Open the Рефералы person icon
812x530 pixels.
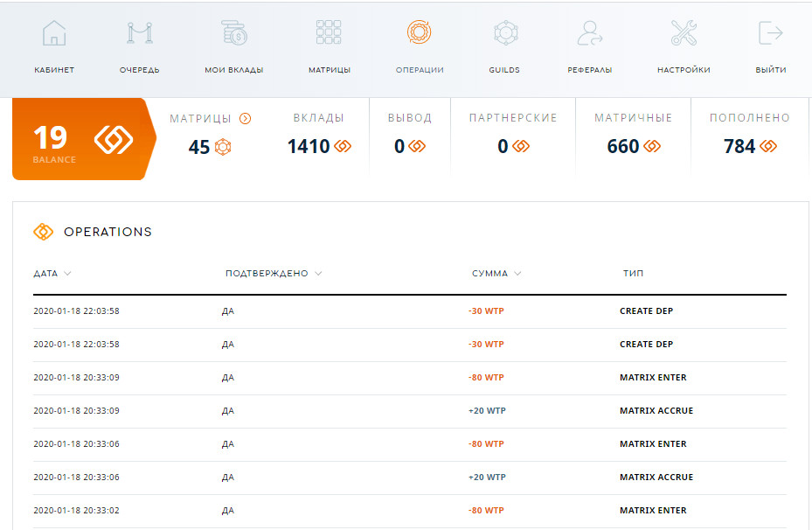(x=590, y=33)
